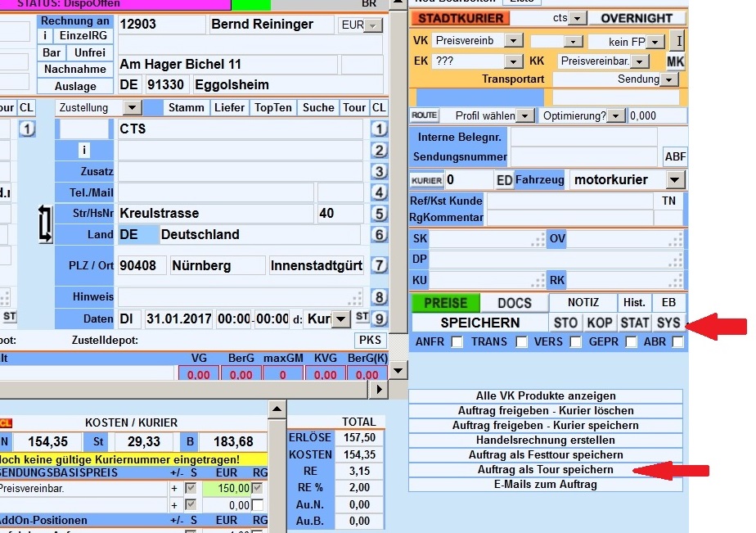Screen dimensions: 756x533
Task: Click the Sendungsnummer input field
Action: [584, 156]
